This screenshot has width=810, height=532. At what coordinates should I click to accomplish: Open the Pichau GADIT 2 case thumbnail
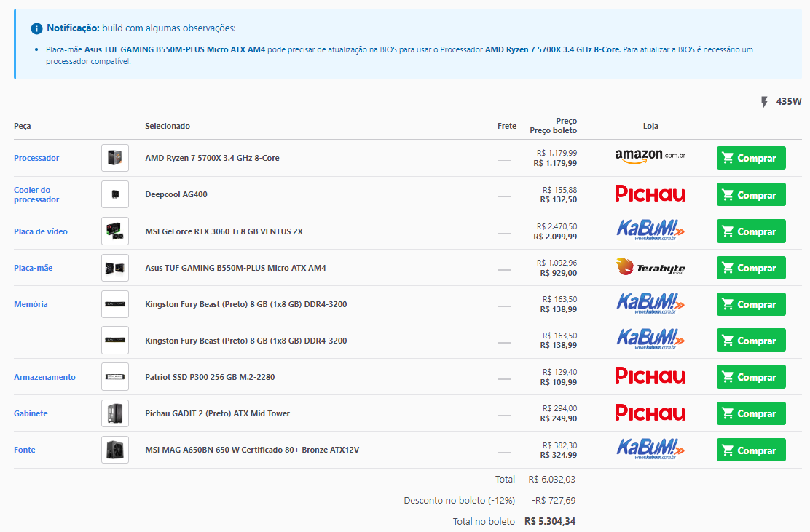(115, 413)
